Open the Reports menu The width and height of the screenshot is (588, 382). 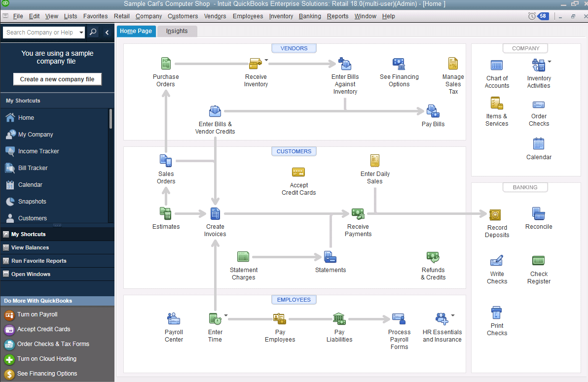[x=337, y=16]
